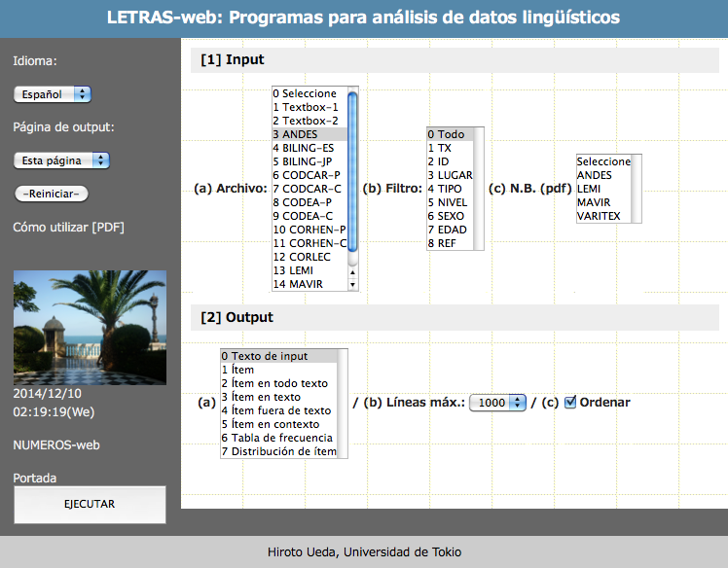Click the Archivo list blue scrollbar thumb
The height and width of the screenshot is (568, 728).
coord(352,172)
